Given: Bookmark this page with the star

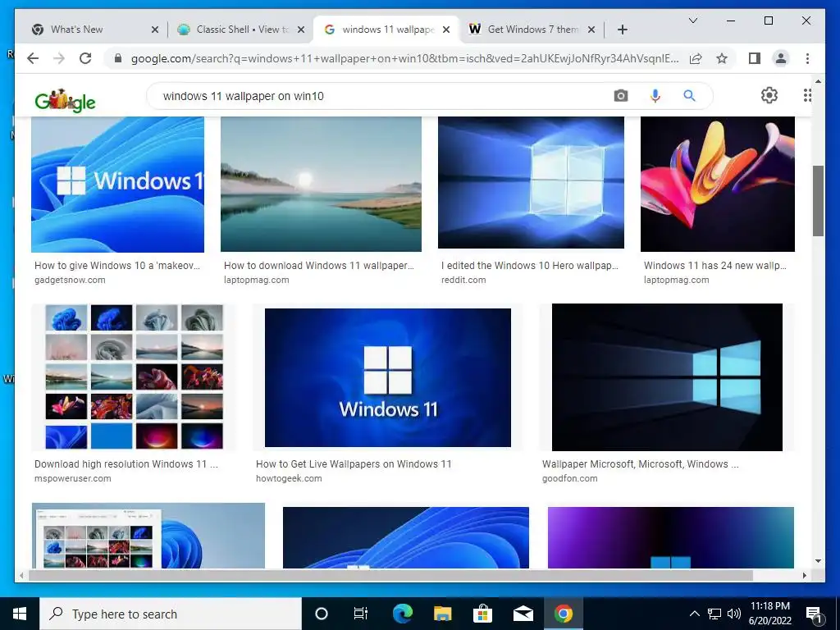Looking at the screenshot, I should (x=722, y=58).
